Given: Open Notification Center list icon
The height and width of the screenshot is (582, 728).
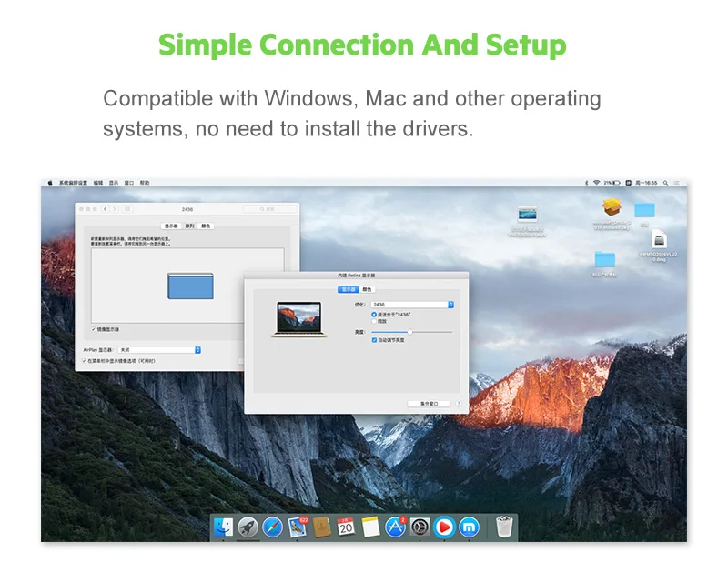Looking at the screenshot, I should [x=677, y=183].
